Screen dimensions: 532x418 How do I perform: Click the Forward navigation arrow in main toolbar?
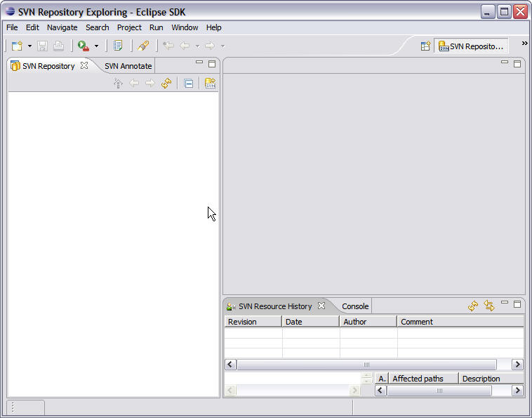[210, 46]
